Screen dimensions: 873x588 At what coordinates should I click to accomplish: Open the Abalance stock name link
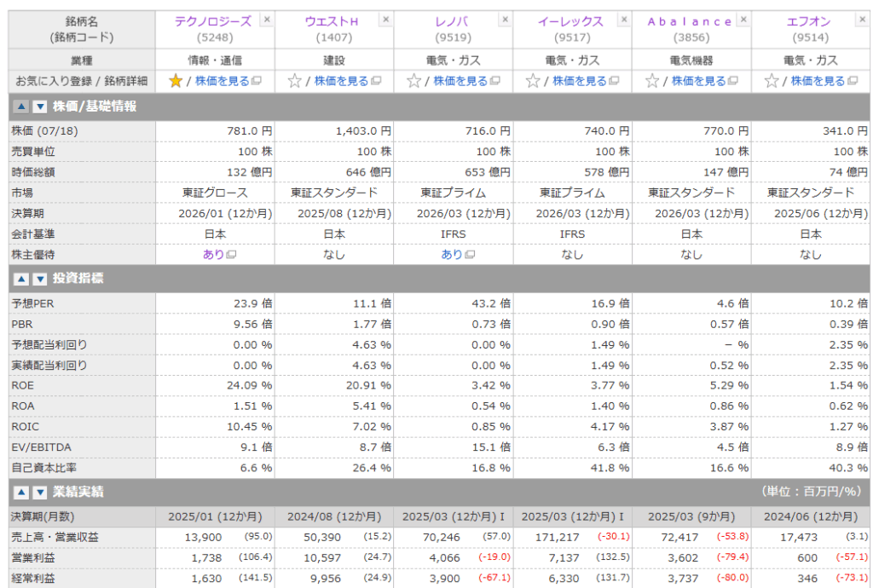pos(690,21)
